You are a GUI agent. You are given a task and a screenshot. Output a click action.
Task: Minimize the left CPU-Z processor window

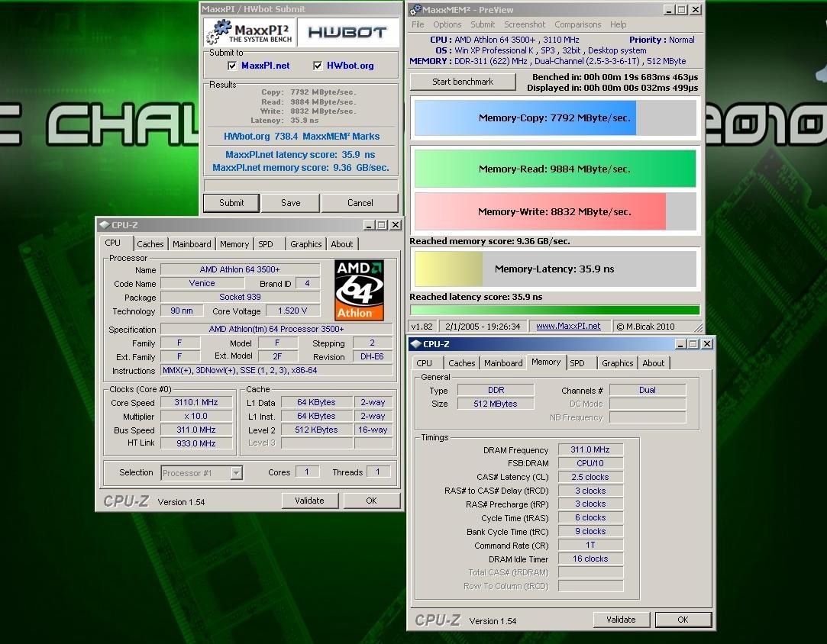(x=369, y=225)
